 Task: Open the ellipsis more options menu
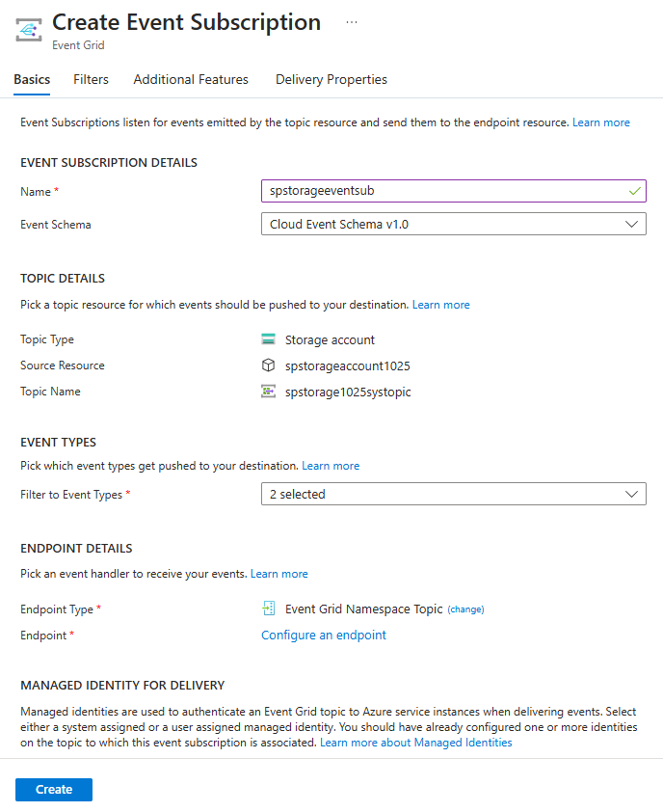352,22
